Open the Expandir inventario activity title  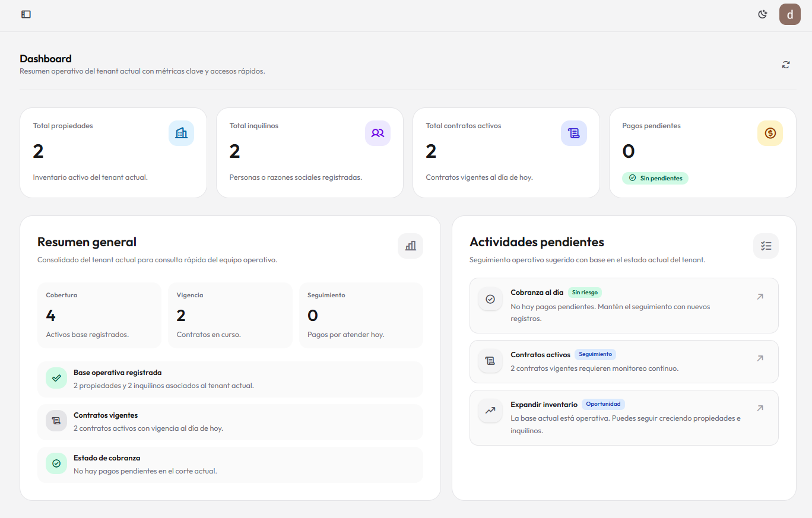click(544, 404)
